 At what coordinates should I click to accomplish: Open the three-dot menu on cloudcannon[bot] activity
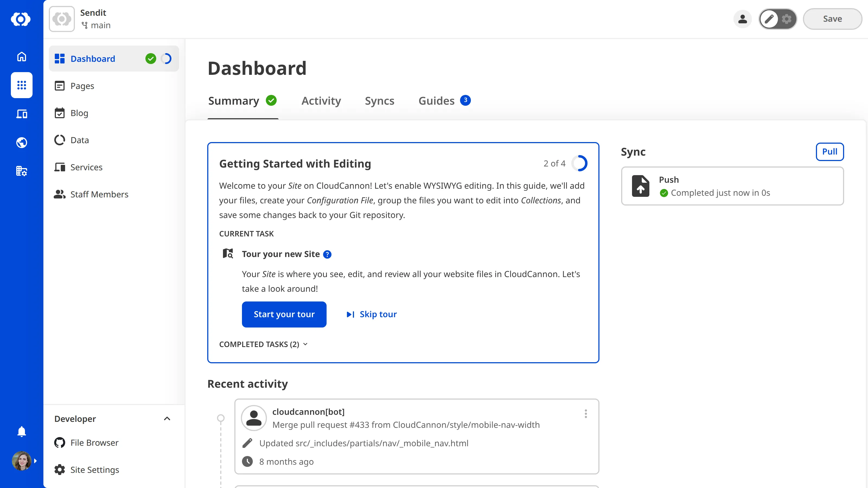coord(586,413)
